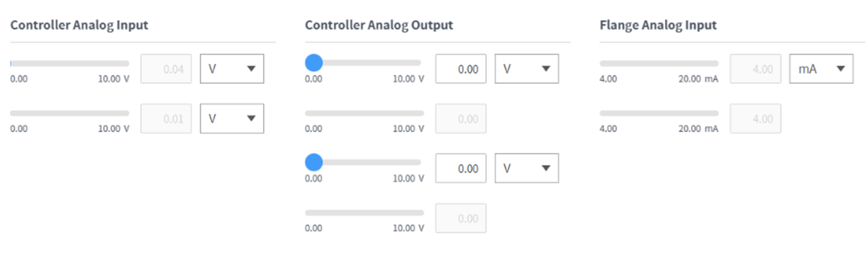Click first Controller Analog Input slider track

point(70,63)
